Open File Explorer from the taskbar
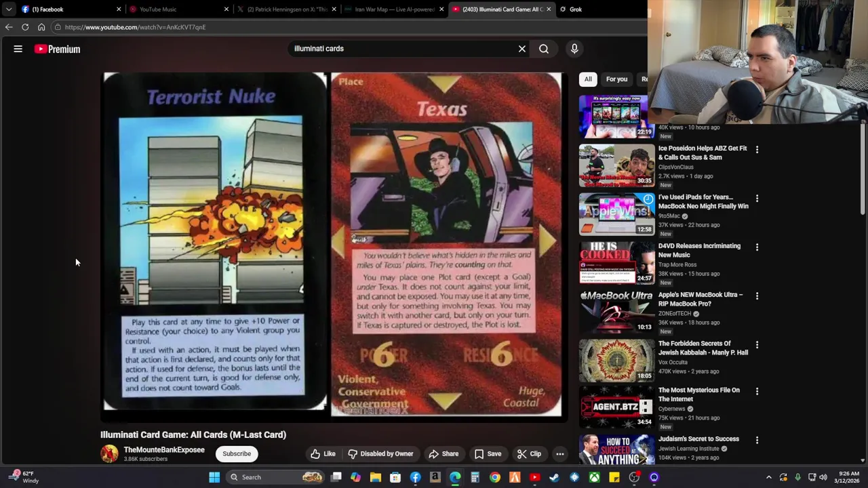 [x=376, y=477]
